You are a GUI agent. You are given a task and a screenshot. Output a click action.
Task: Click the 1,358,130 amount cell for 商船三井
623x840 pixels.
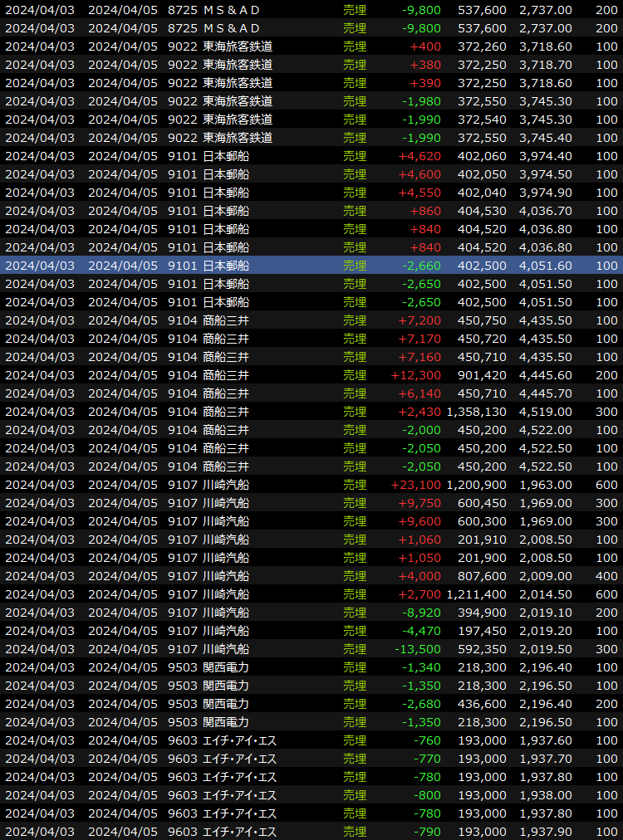476,412
